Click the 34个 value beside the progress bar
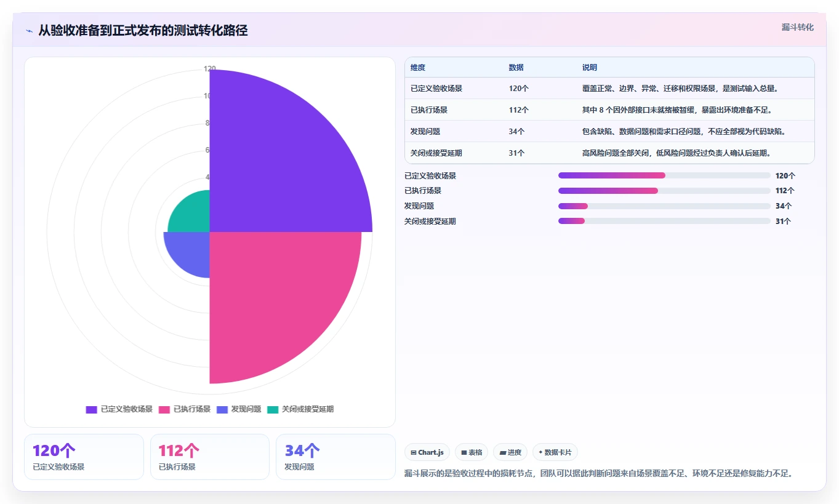 (x=784, y=206)
